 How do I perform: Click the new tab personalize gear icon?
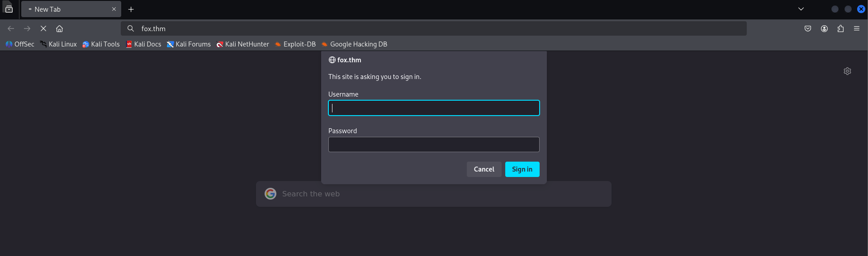[x=847, y=71]
